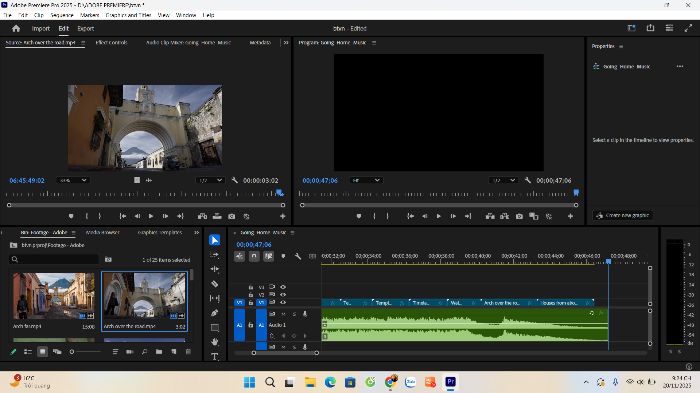Viewport: 700px width, 393px height.
Task: Select the Type tool
Action: [215, 356]
